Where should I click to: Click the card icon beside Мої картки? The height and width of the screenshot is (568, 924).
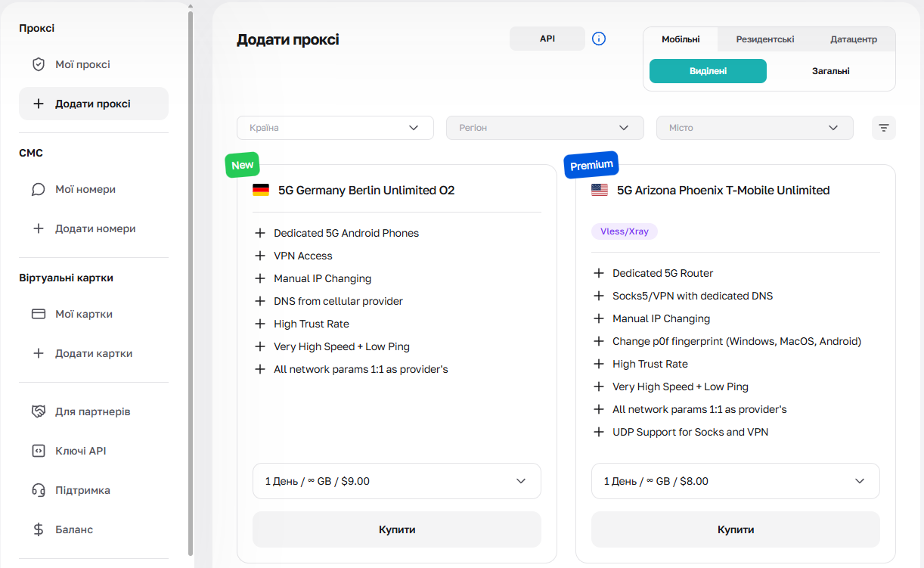coord(39,314)
